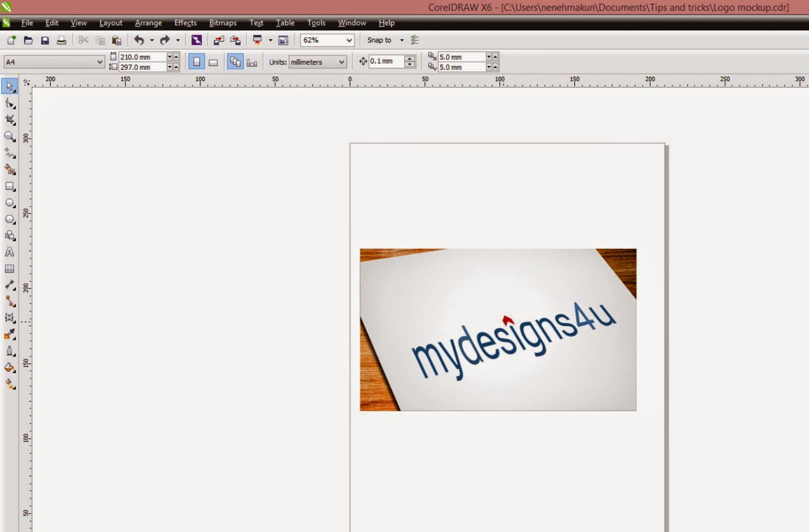Select the Rectangle tool

10,187
